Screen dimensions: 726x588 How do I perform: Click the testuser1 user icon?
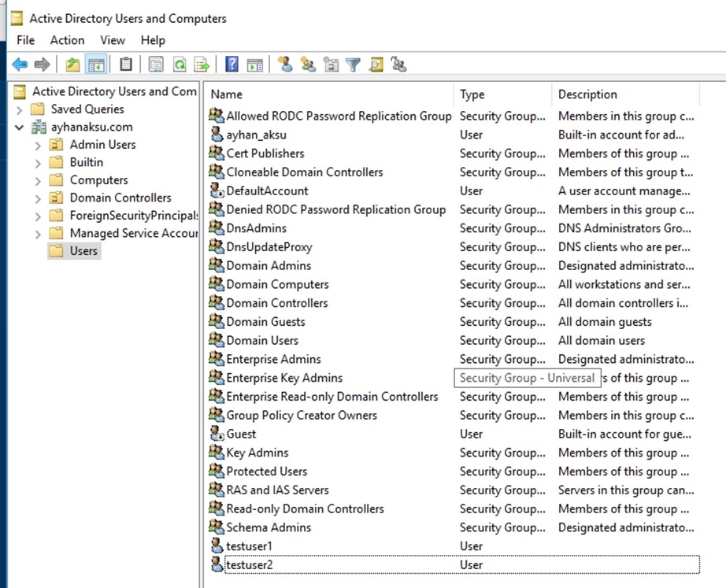217,545
